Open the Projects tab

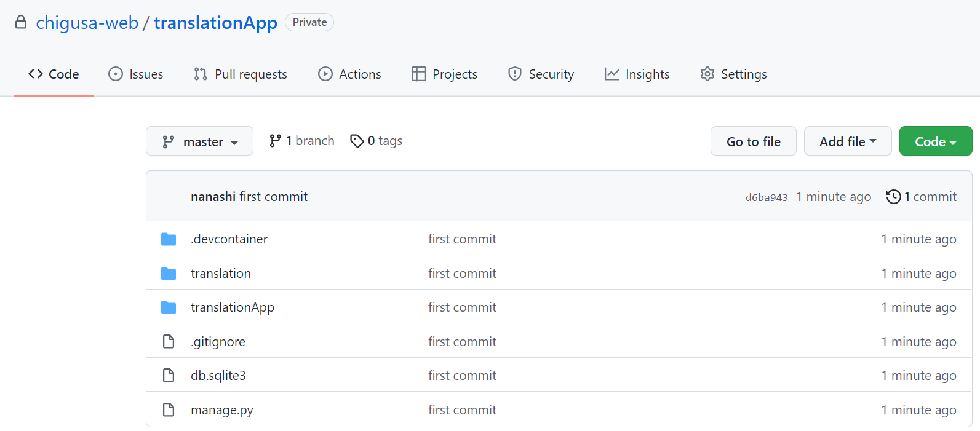[445, 74]
